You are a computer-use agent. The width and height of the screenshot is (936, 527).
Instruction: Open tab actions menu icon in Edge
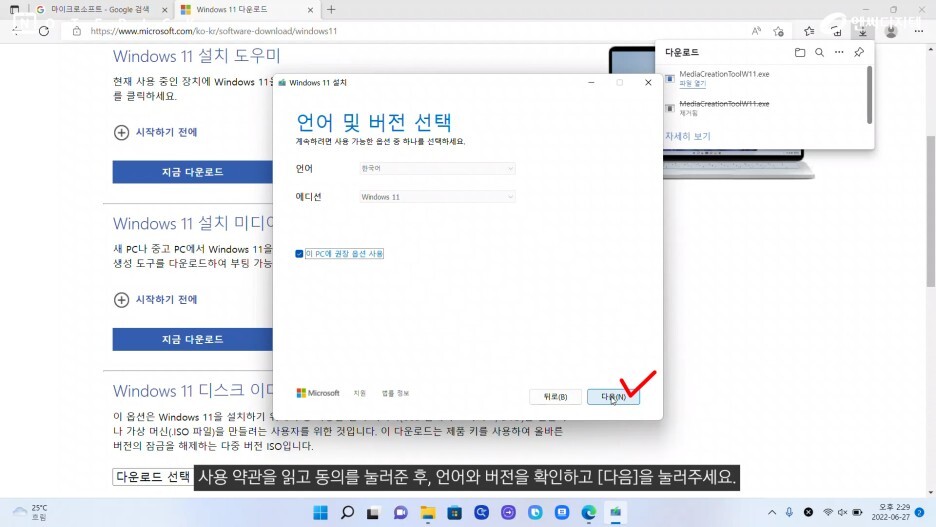pyautogui.click(x=14, y=10)
